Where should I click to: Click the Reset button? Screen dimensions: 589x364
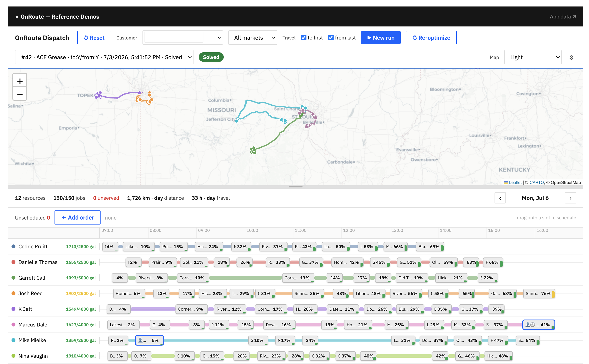(x=94, y=38)
